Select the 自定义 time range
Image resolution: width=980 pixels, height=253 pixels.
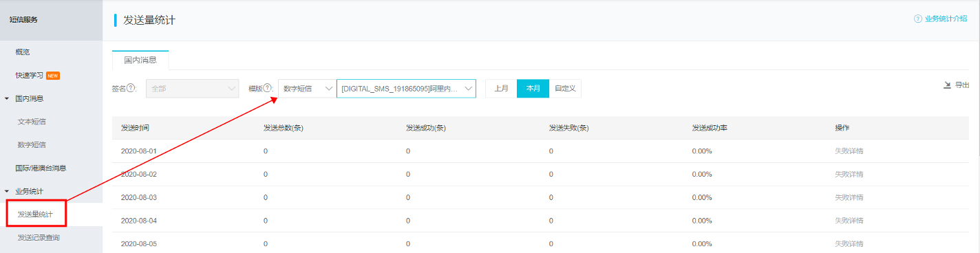[x=565, y=89]
